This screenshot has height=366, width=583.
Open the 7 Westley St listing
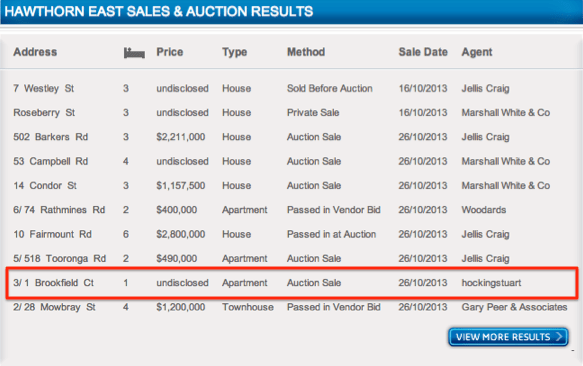44,89
